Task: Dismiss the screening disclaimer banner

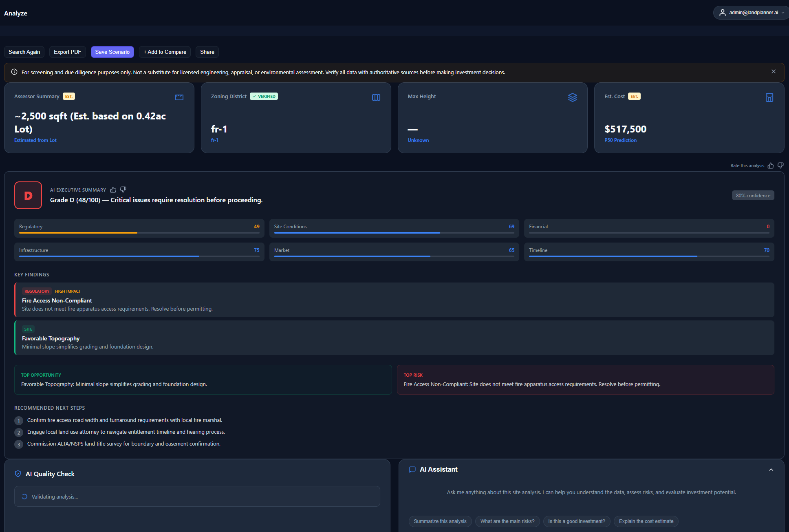Action: tap(774, 72)
